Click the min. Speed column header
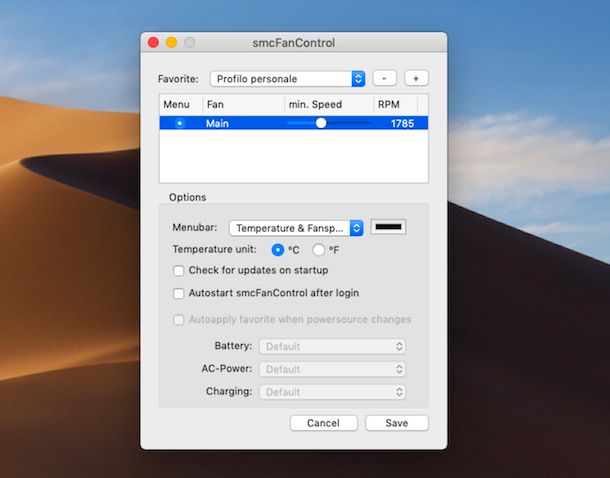This screenshot has width=610, height=478. 329,104
